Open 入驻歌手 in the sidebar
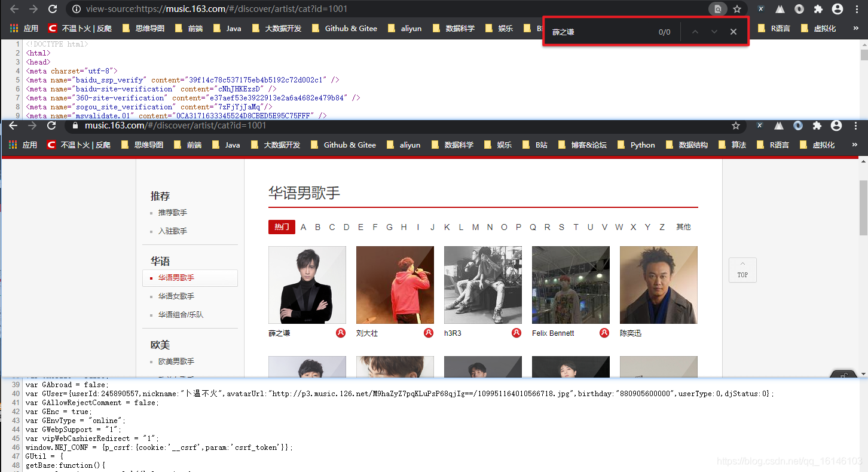This screenshot has height=472, width=868. 173,231
